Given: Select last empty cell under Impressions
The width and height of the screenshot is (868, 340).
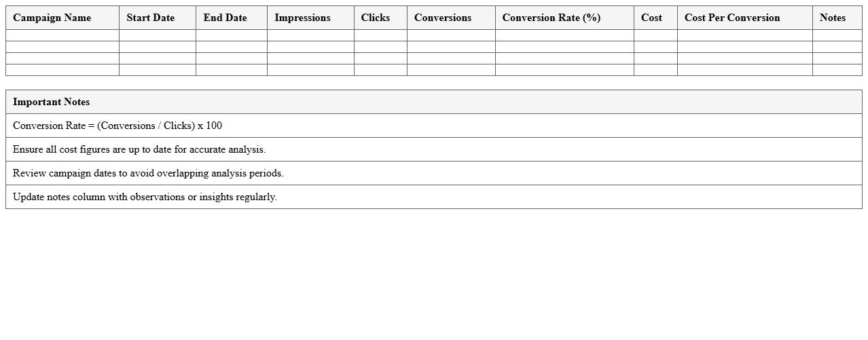Looking at the screenshot, I should (x=310, y=70).
